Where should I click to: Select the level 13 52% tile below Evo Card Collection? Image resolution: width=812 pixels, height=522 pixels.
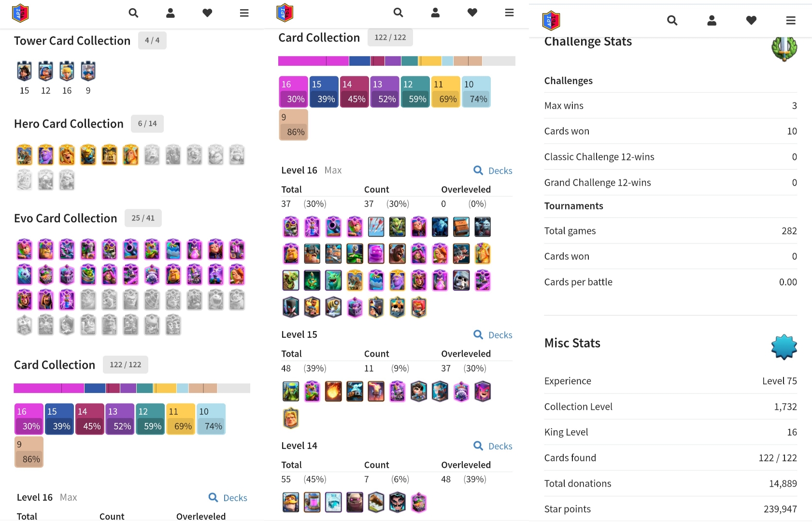tap(120, 419)
